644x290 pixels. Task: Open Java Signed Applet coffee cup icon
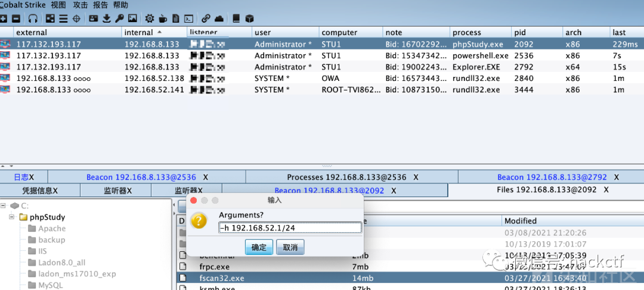click(163, 18)
